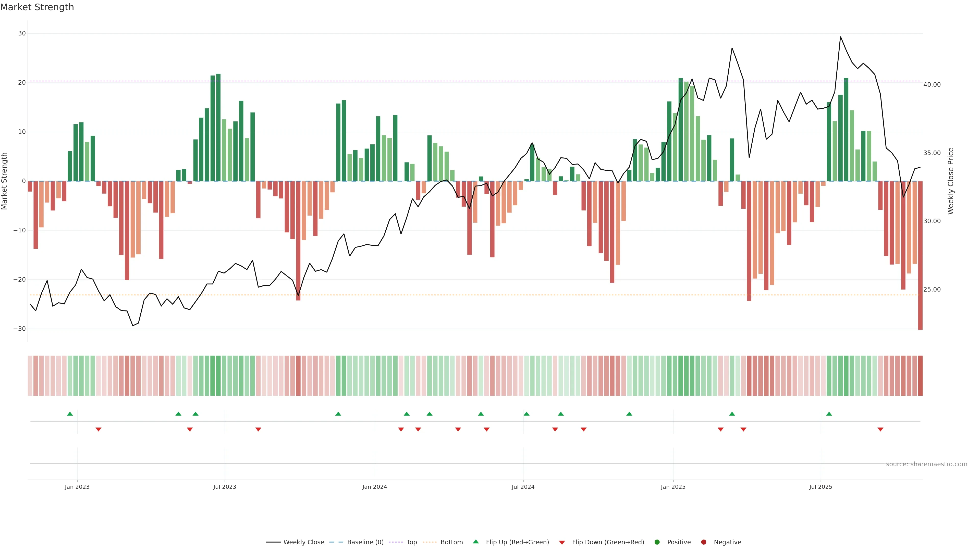980x551 pixels.
Task: Toggle the Flip Up (Red→Green) legend label
Action: (517, 542)
